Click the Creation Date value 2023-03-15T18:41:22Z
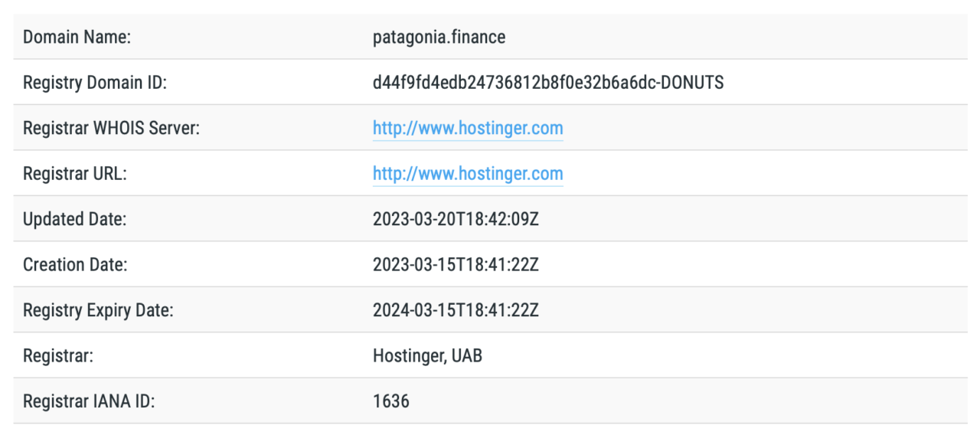The height and width of the screenshot is (432, 980). coord(456,265)
